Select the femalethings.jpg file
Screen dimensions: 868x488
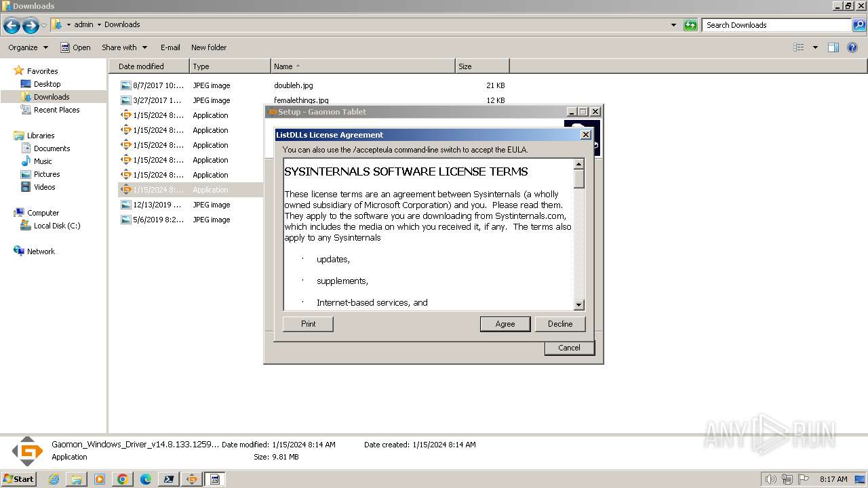pyautogui.click(x=301, y=100)
